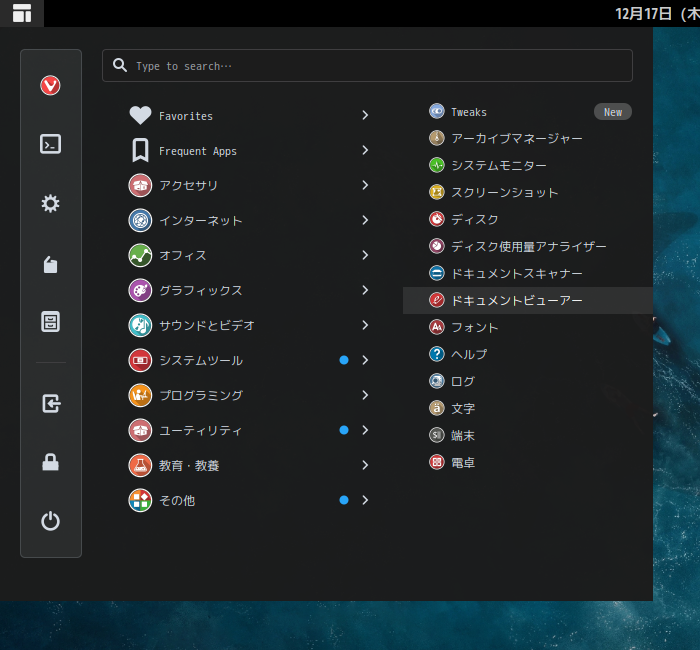Open file manager drawer icon in sidebar
This screenshot has width=700, height=650.
click(x=50, y=321)
